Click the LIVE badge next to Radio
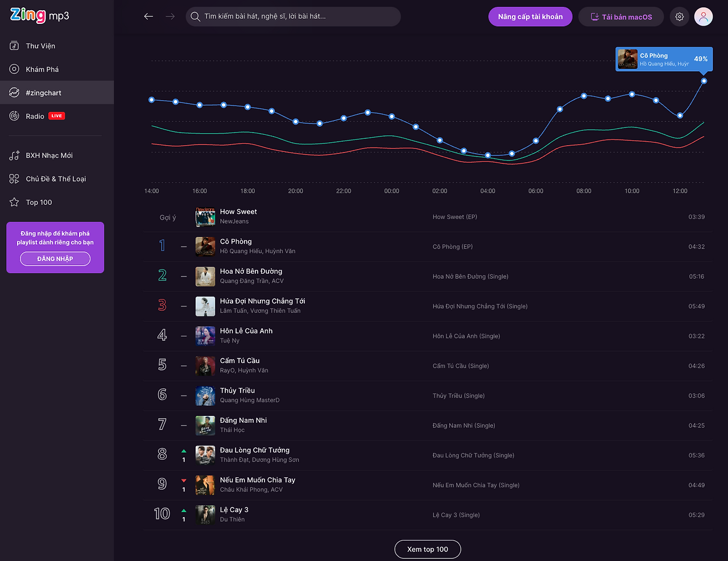This screenshot has width=728, height=561. 57,116
